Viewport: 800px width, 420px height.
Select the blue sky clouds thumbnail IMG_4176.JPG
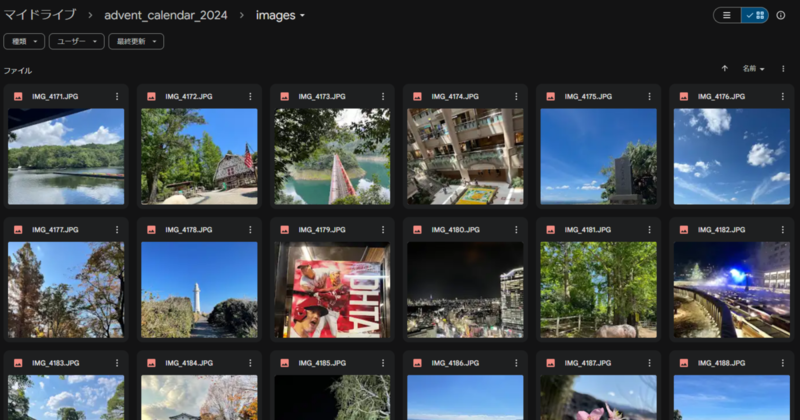pyautogui.click(x=732, y=156)
